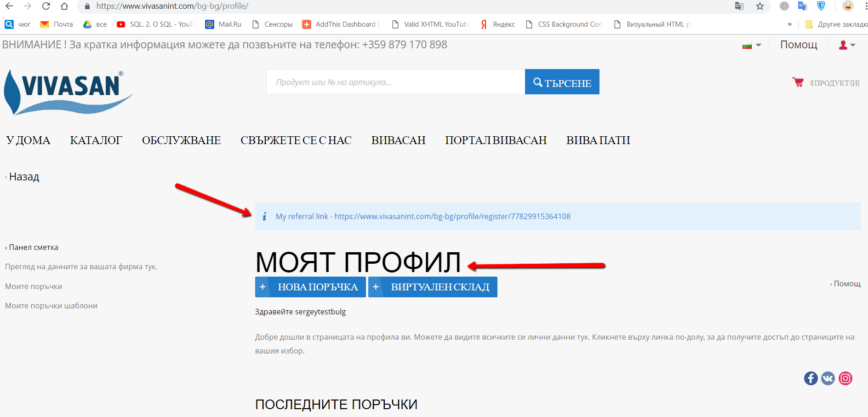
Task: Click the 'ПОСЛЕДНИТЕ ПОРЪЧКИ' heading
Action: (x=336, y=405)
